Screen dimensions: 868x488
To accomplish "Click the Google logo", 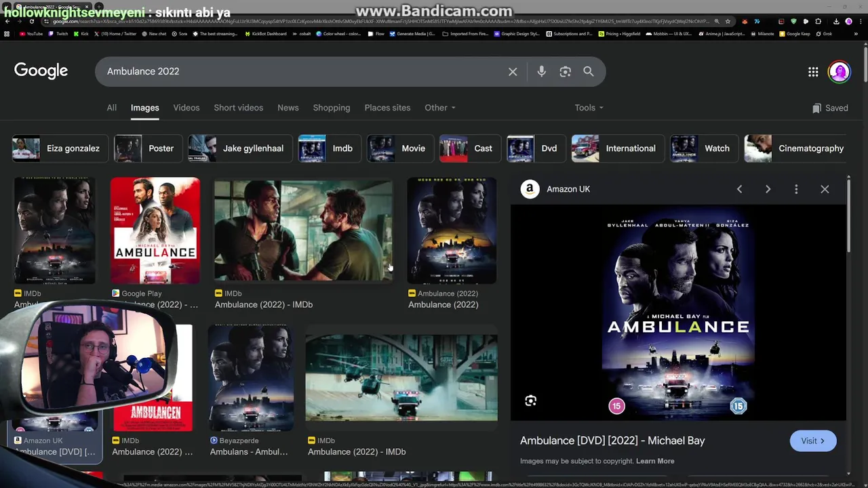I will [x=41, y=70].
